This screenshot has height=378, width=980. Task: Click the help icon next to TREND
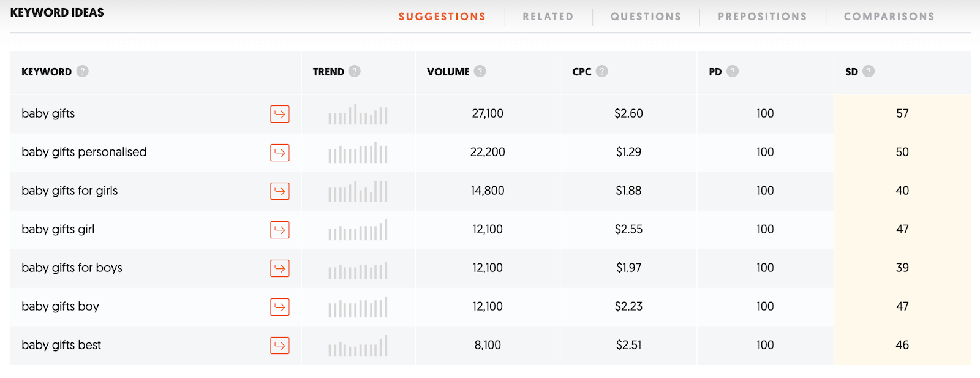(355, 71)
